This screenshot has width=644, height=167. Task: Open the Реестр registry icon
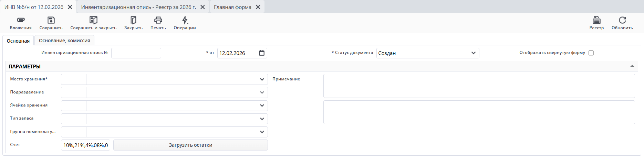[596, 20]
